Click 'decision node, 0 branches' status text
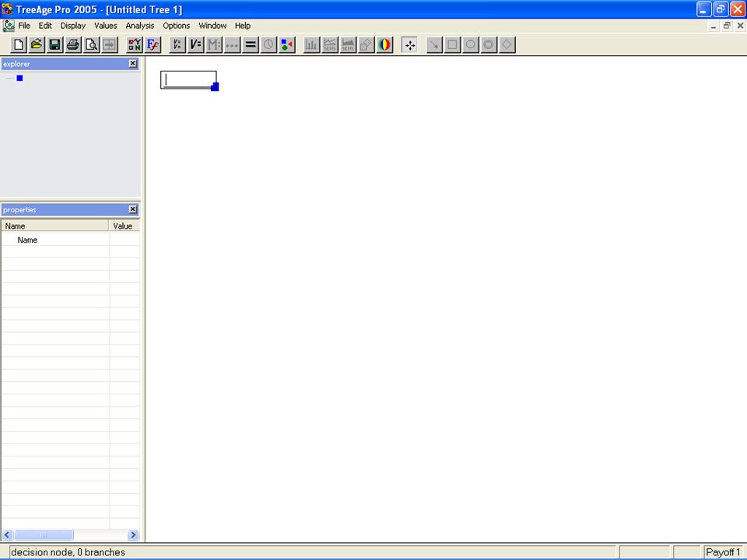This screenshot has width=747, height=560. click(68, 552)
